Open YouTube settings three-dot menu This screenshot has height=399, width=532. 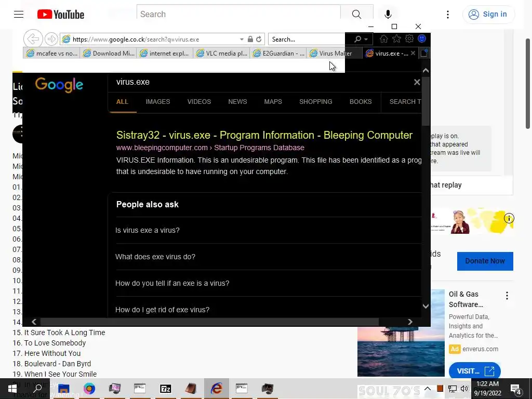(x=448, y=14)
